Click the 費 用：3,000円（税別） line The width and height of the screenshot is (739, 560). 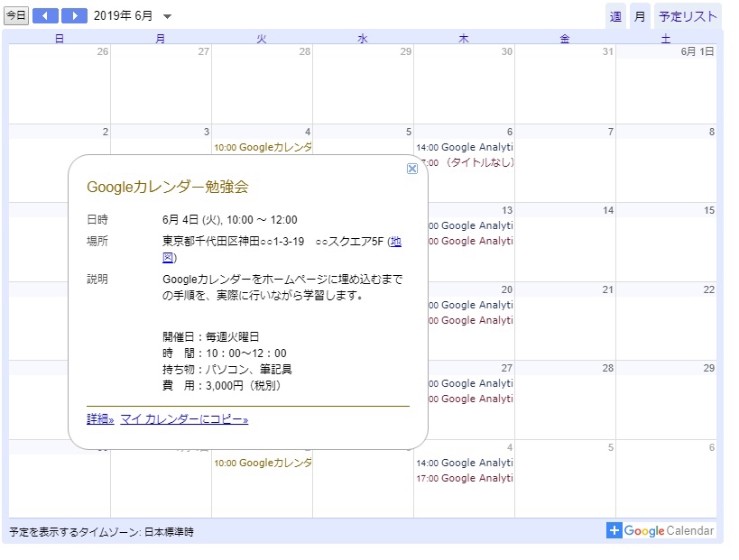tap(221, 386)
